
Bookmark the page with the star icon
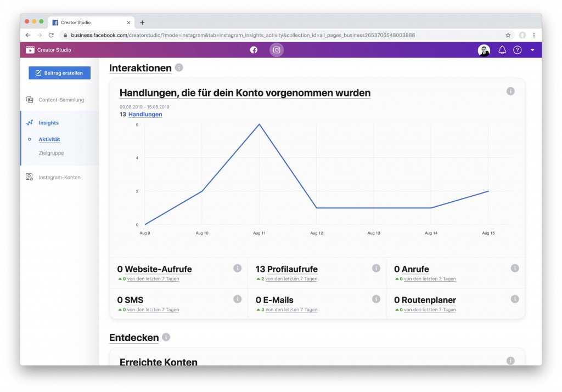tap(508, 35)
